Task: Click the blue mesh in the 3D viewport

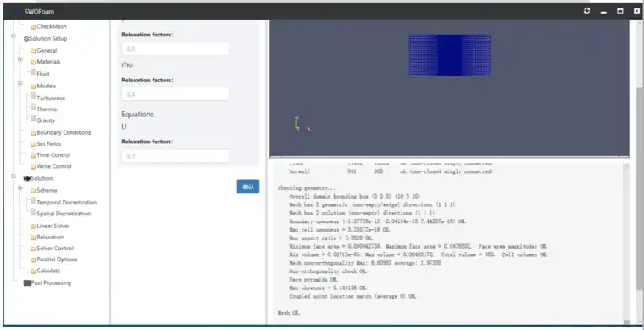Action: [450, 55]
